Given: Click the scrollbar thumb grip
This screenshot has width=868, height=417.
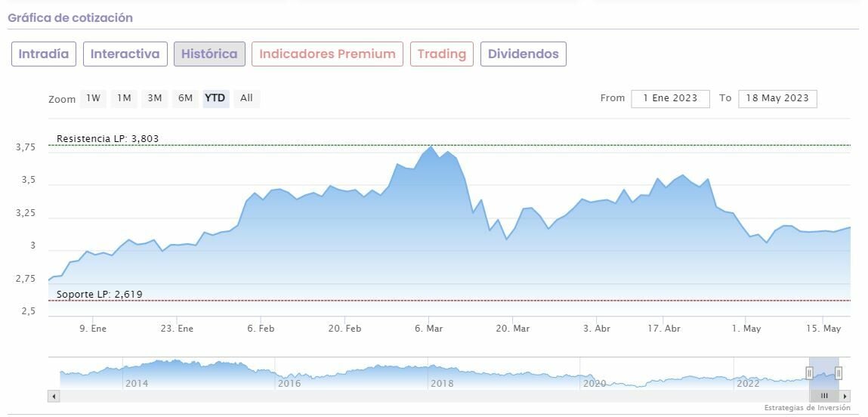Looking at the screenshot, I should point(824,396).
